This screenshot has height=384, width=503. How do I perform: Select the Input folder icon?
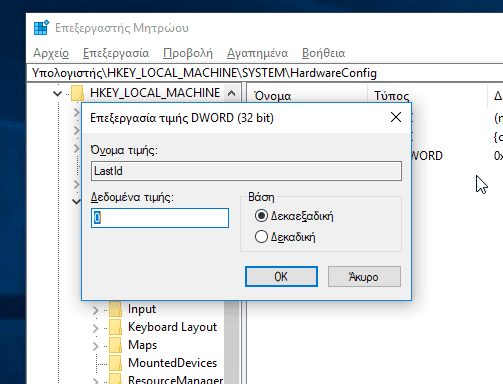coord(115,309)
